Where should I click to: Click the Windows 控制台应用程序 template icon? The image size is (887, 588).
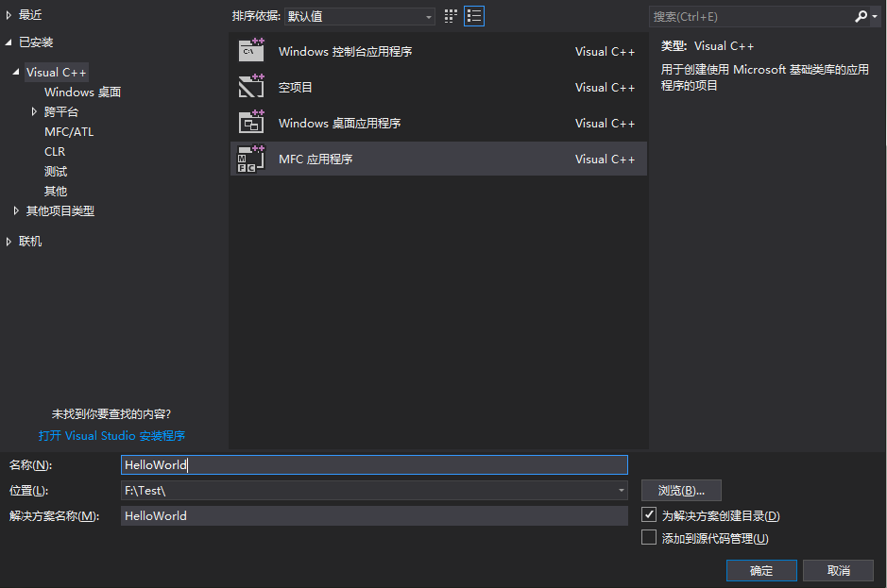pos(249,51)
